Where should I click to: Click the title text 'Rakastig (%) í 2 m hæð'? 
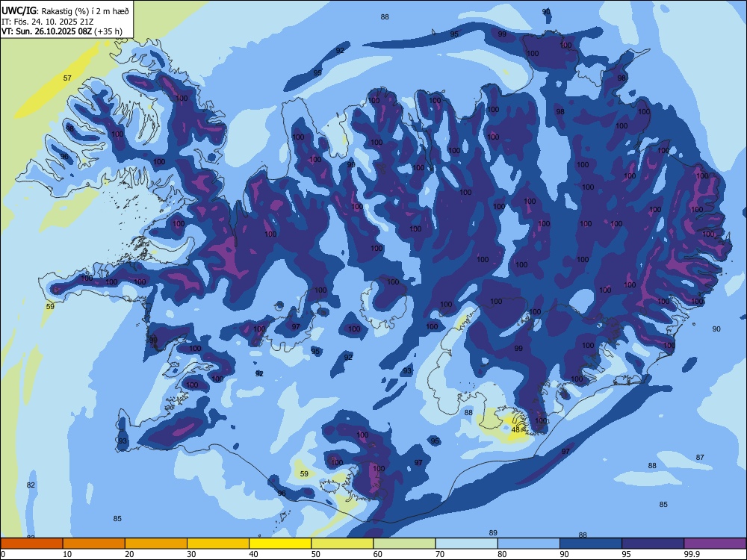tap(85, 10)
